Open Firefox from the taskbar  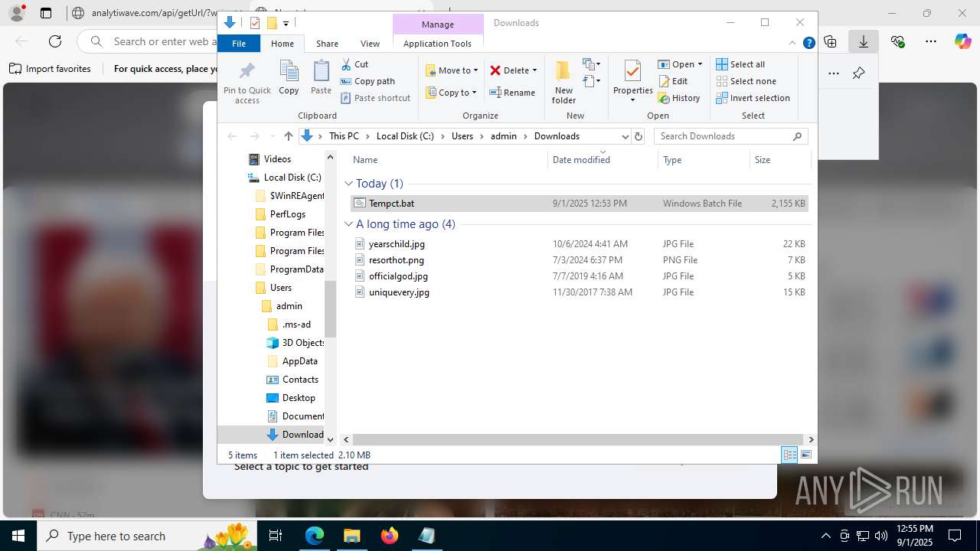tap(389, 536)
